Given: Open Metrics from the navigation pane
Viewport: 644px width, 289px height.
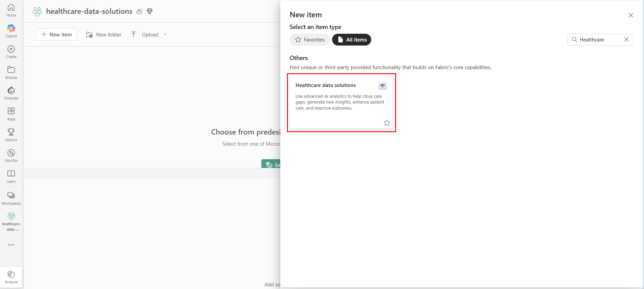Looking at the screenshot, I should pyautogui.click(x=11, y=135).
